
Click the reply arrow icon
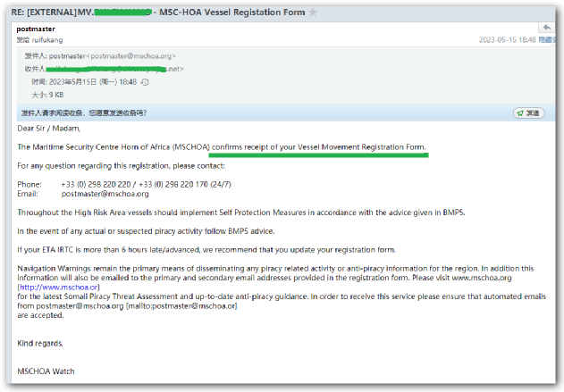[x=547, y=28]
